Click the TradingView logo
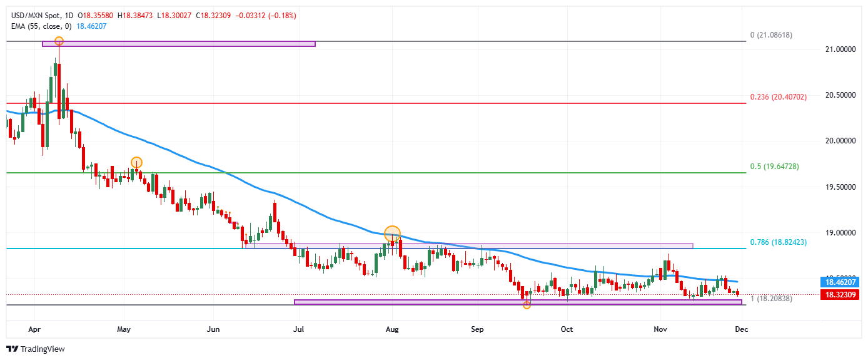Screen dimensions: 868x360 click(x=36, y=349)
